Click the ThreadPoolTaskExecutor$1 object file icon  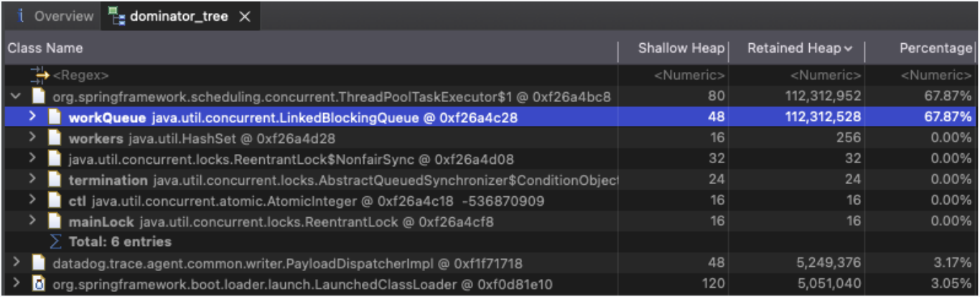click(x=39, y=96)
